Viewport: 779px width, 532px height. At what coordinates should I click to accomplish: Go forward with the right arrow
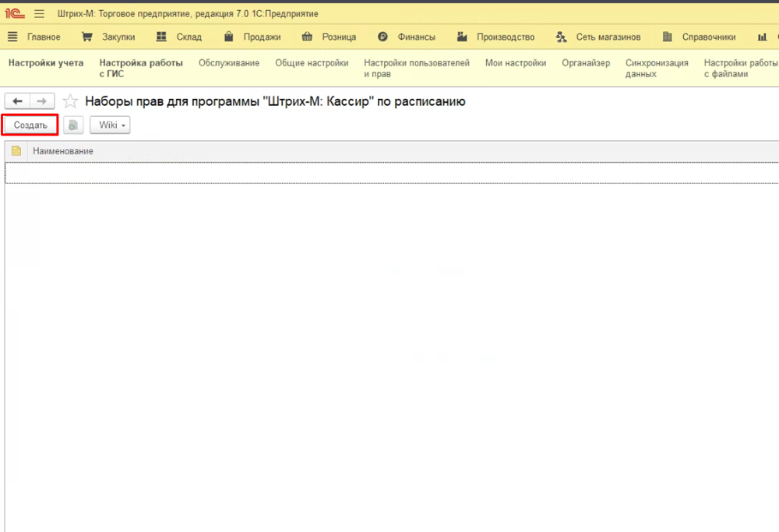pyautogui.click(x=42, y=101)
